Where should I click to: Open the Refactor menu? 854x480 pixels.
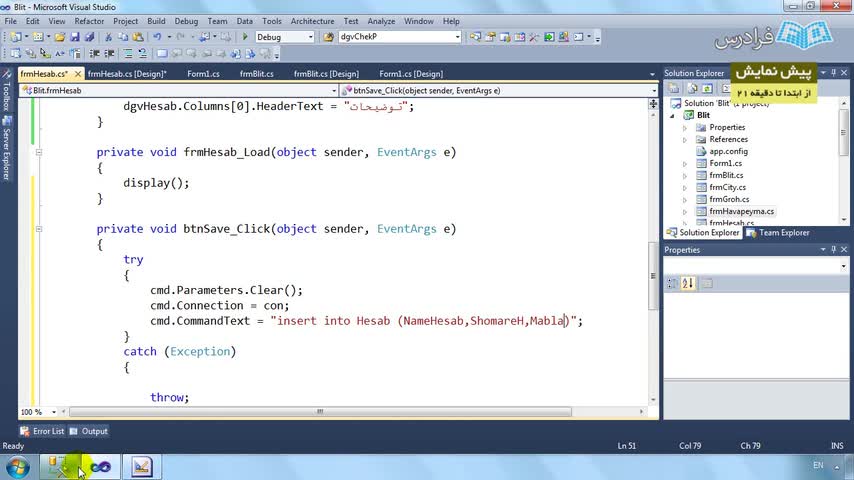click(89, 21)
